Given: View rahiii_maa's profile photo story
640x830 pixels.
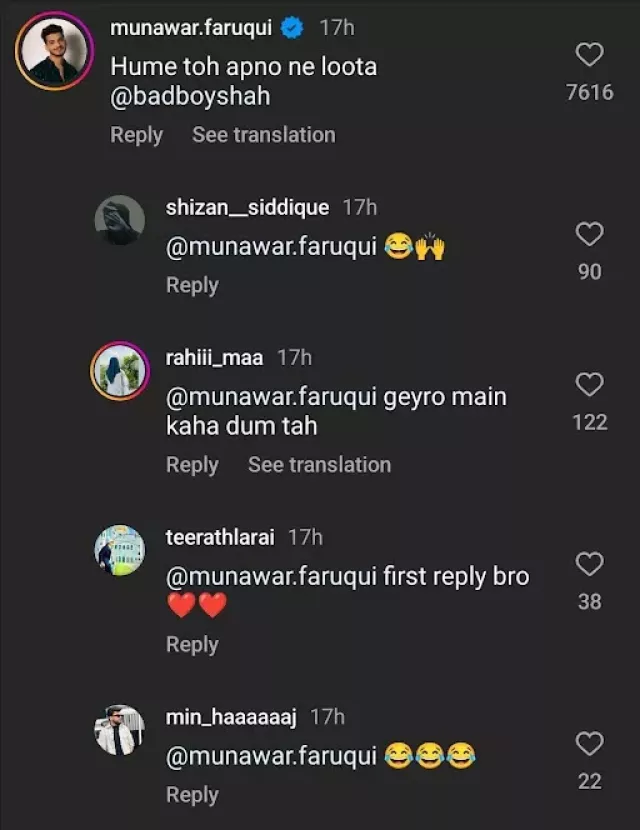Looking at the screenshot, I should pyautogui.click(x=119, y=371).
